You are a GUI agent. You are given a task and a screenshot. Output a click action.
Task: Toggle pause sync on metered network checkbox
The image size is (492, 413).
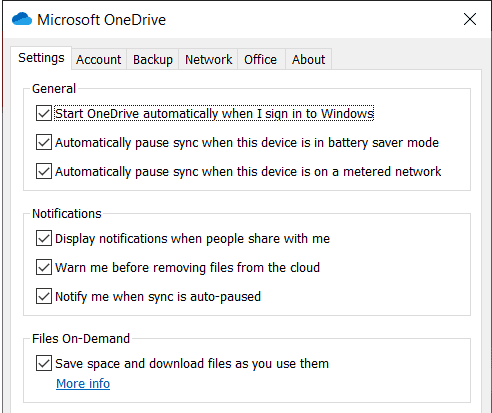tap(44, 171)
